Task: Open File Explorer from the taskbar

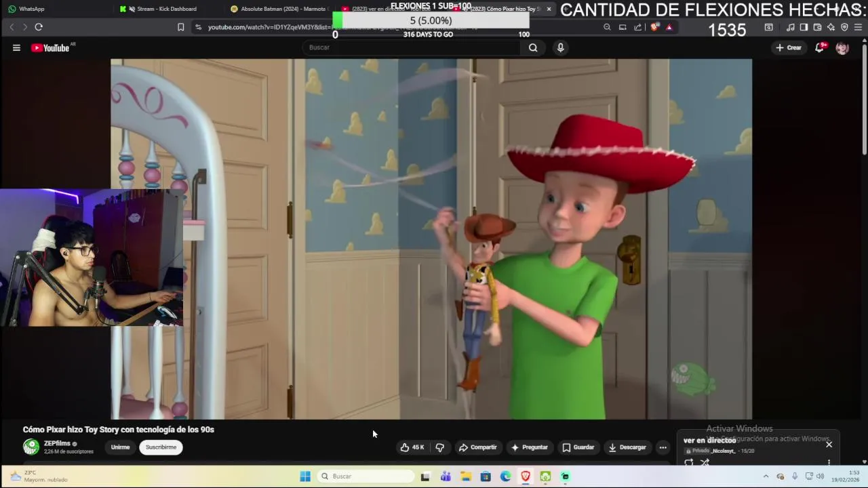Action: point(466,476)
